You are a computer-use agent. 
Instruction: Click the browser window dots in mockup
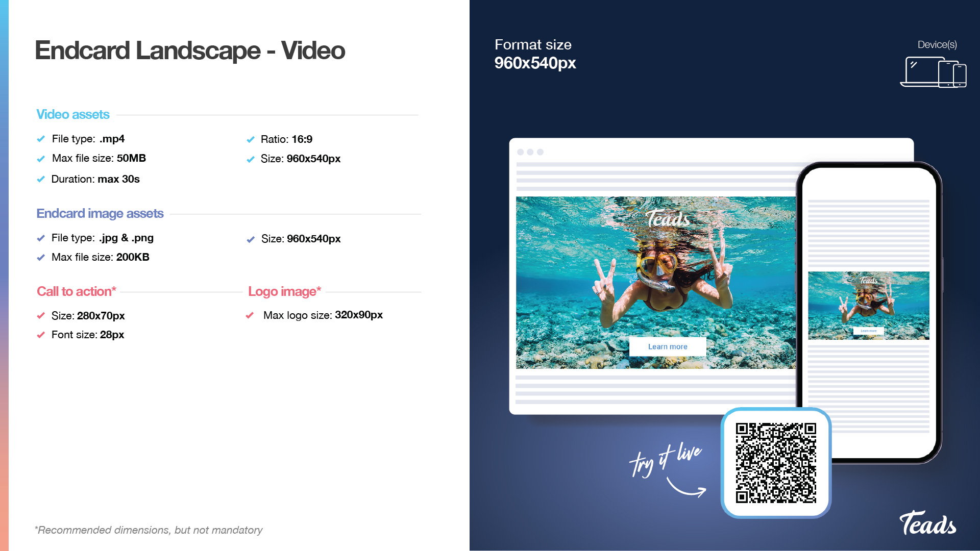click(x=530, y=152)
